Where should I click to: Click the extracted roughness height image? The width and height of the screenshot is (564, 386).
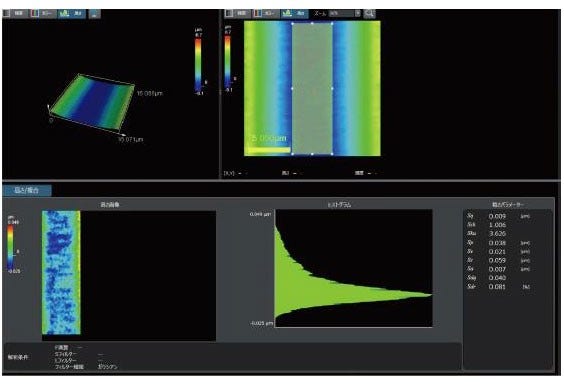[x=62, y=273]
